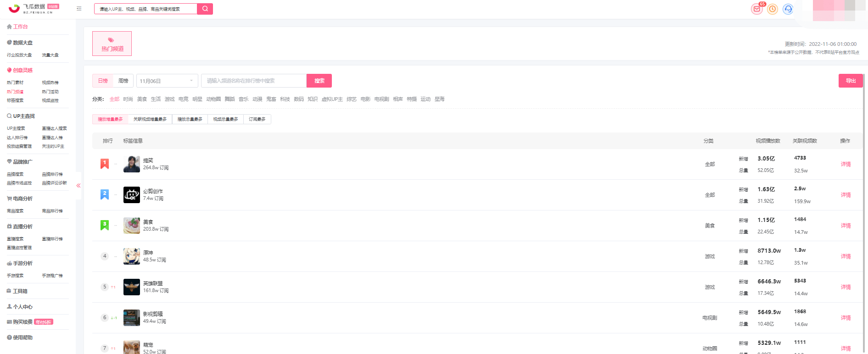This screenshot has height=354, width=868.
Task: Click the magnifier search button in top bar
Action: tap(205, 9)
